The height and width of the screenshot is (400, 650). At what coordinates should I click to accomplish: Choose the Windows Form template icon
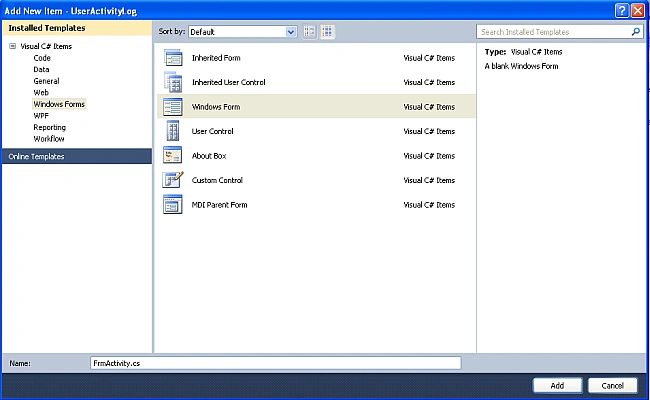pyautogui.click(x=173, y=107)
